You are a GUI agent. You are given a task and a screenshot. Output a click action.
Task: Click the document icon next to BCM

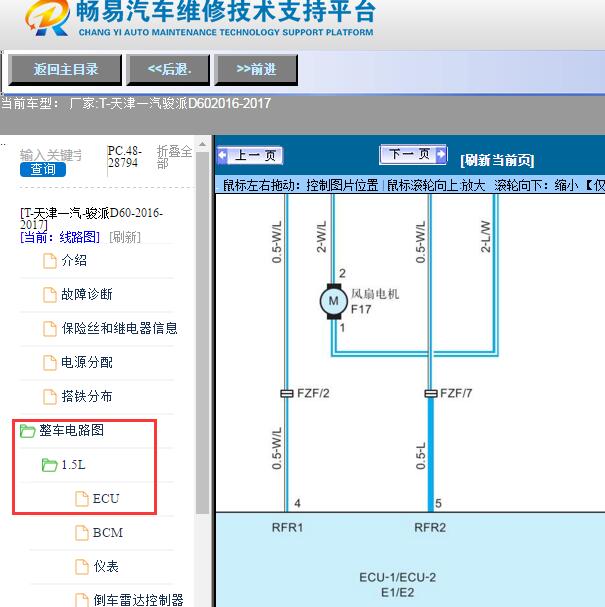pos(82,533)
